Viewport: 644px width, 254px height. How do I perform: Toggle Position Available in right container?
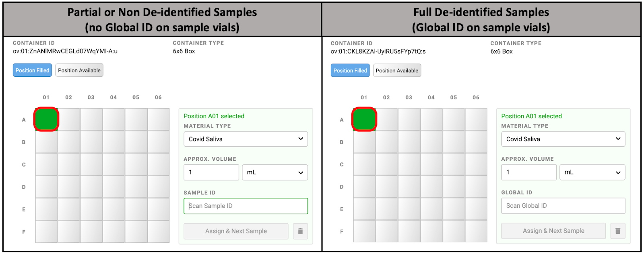[397, 70]
